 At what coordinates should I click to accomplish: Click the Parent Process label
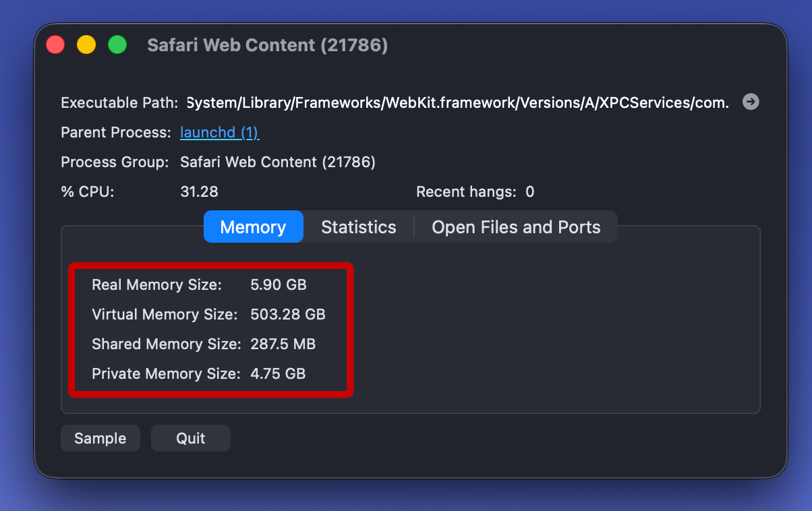(x=116, y=133)
